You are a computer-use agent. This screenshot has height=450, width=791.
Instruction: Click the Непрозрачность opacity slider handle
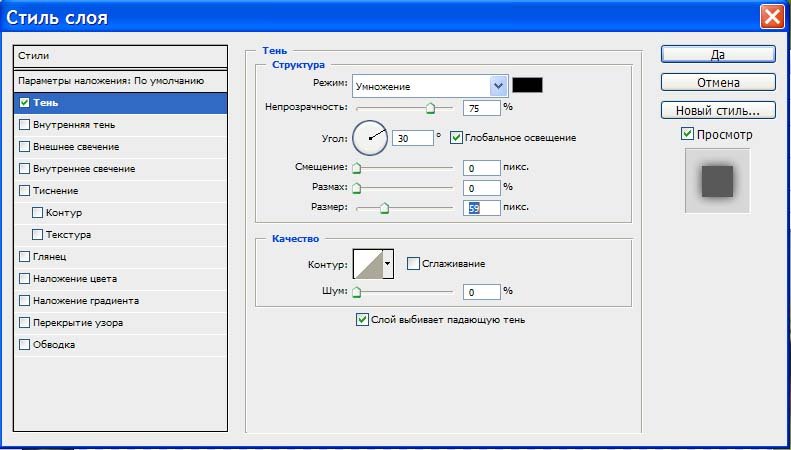coord(431,107)
